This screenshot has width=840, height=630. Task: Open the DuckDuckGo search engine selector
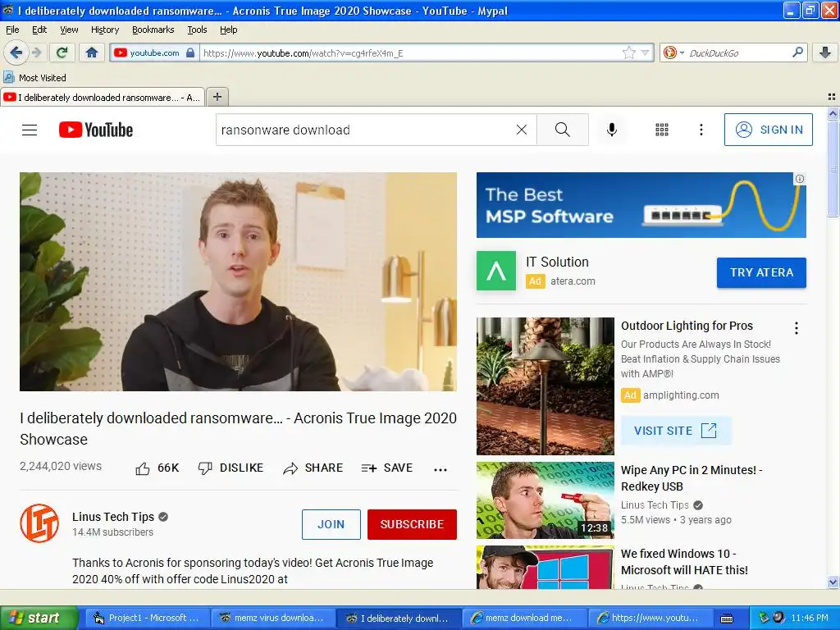pyautogui.click(x=673, y=52)
